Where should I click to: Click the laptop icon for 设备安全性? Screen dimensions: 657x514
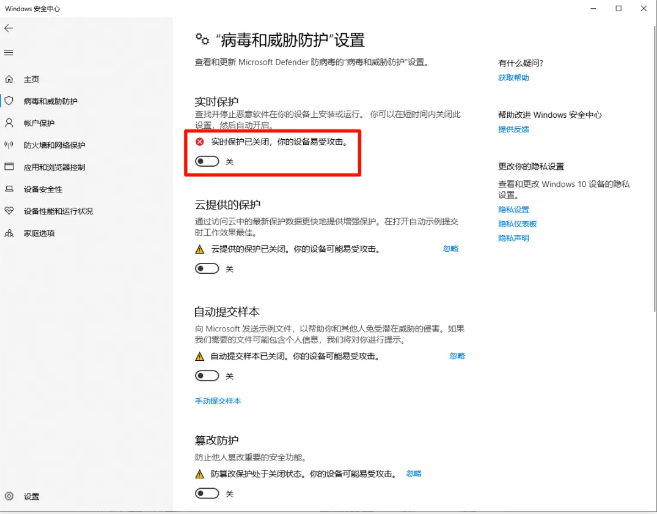tap(9, 189)
